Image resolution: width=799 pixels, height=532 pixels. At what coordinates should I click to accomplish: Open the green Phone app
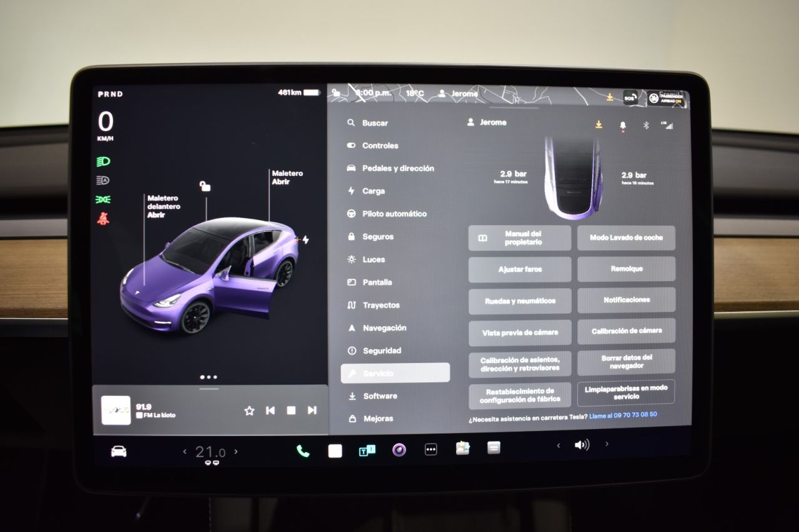pyautogui.click(x=303, y=451)
